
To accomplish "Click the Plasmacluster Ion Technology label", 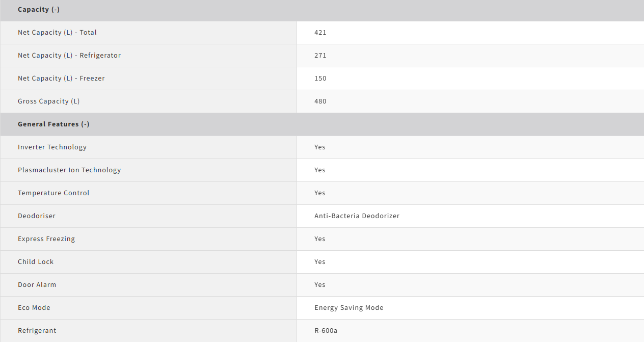I will click(x=69, y=170).
